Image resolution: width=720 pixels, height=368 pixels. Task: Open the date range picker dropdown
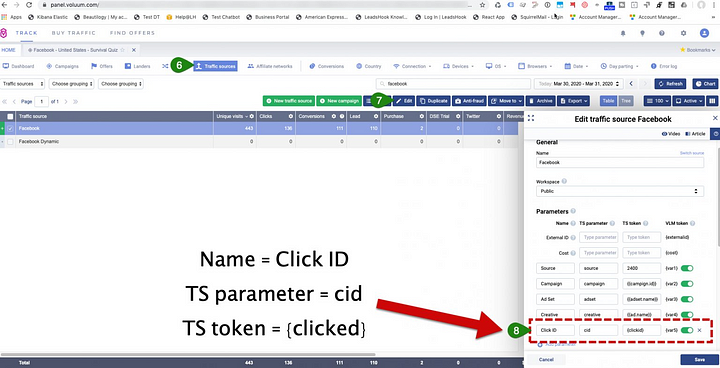point(578,84)
